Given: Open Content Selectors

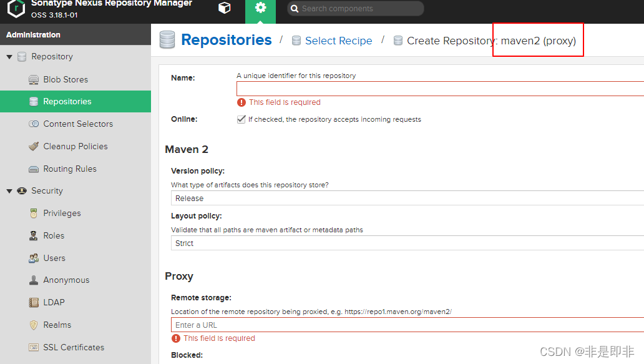Looking at the screenshot, I should [x=78, y=124].
